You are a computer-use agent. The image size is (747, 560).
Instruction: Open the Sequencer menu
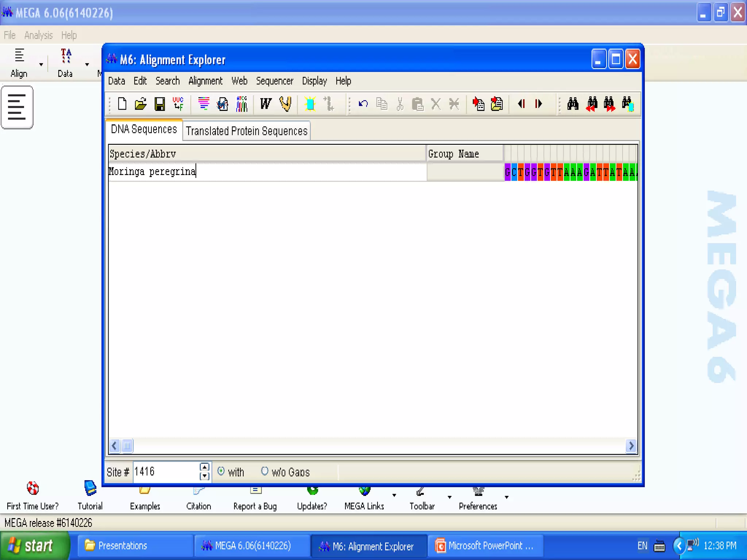(x=274, y=81)
